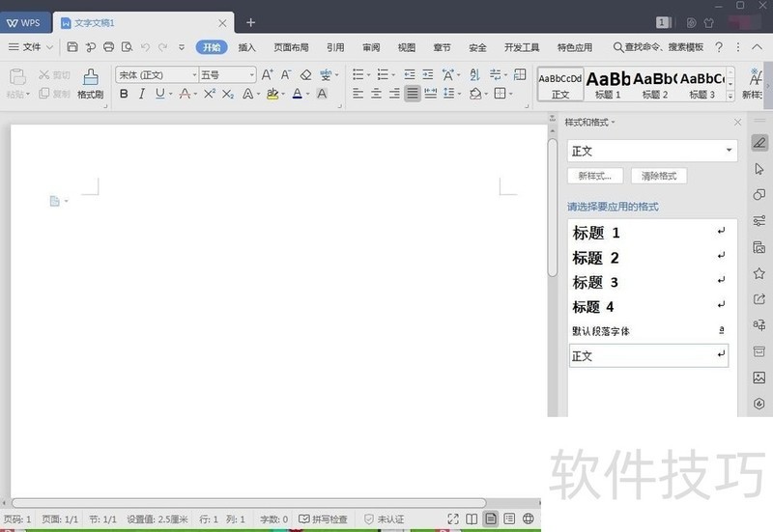The image size is (773, 532).
Task: Toggle justify alignment
Action: click(413, 94)
